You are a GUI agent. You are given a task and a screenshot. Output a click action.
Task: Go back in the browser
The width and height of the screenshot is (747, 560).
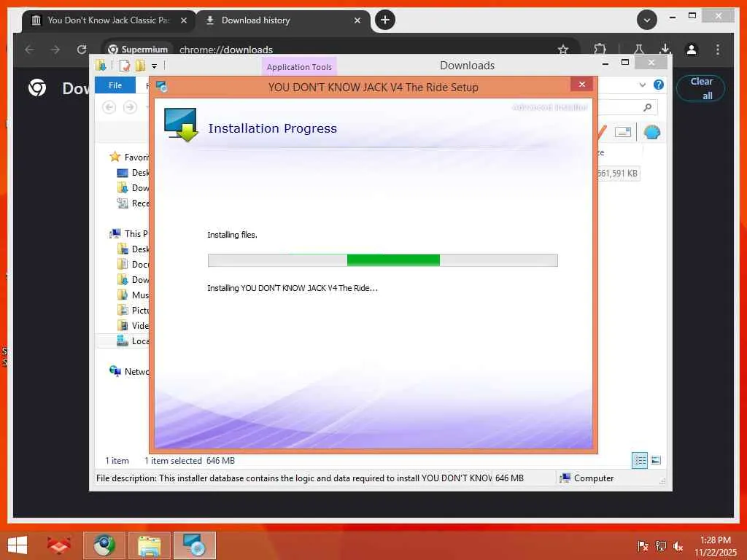(x=29, y=50)
